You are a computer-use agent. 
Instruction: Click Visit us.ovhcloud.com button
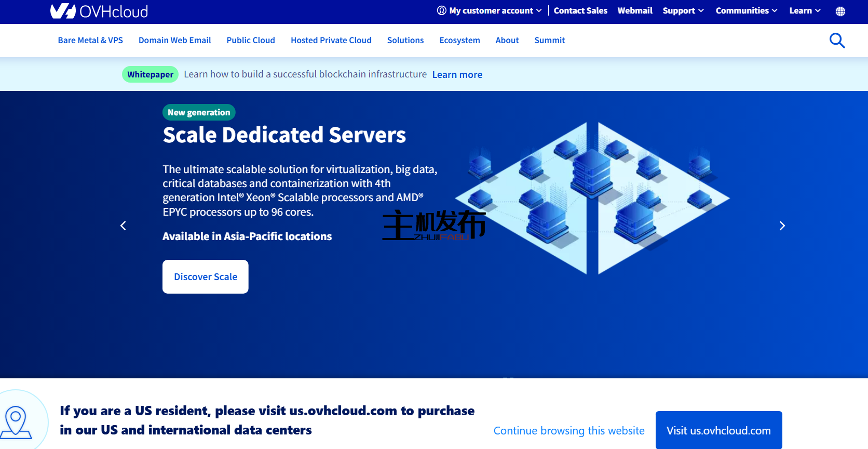click(x=718, y=430)
